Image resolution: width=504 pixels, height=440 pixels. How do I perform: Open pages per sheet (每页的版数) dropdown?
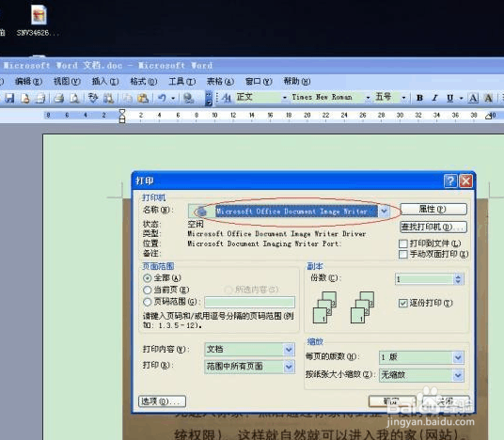pos(458,357)
